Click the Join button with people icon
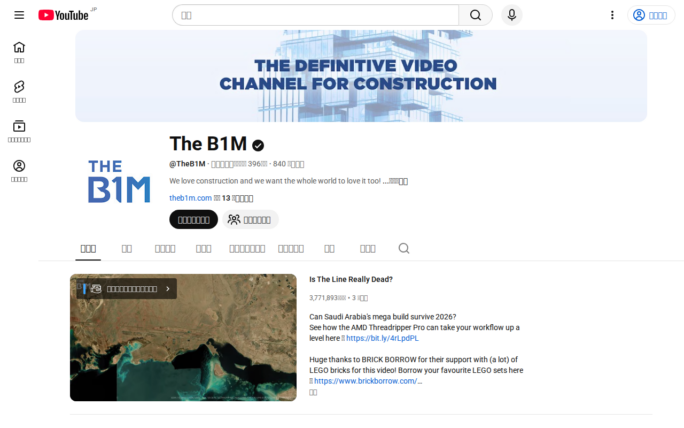The image size is (684, 428). tap(249, 219)
